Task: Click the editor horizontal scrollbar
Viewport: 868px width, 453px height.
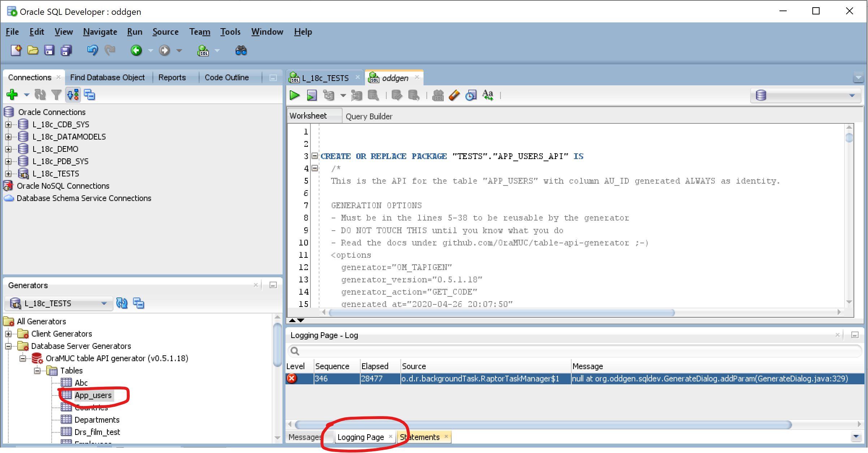Action: [x=501, y=312]
